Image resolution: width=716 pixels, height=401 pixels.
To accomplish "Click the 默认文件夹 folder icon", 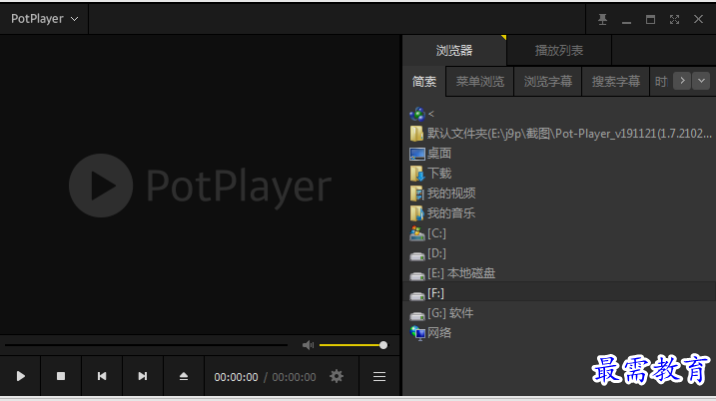I will (416, 134).
